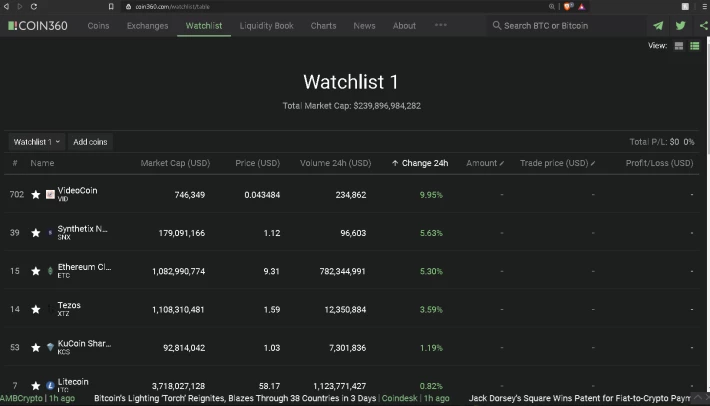Viewport: 710px width, 406px height.
Task: Sort by Price (USD) column
Action: pos(258,163)
